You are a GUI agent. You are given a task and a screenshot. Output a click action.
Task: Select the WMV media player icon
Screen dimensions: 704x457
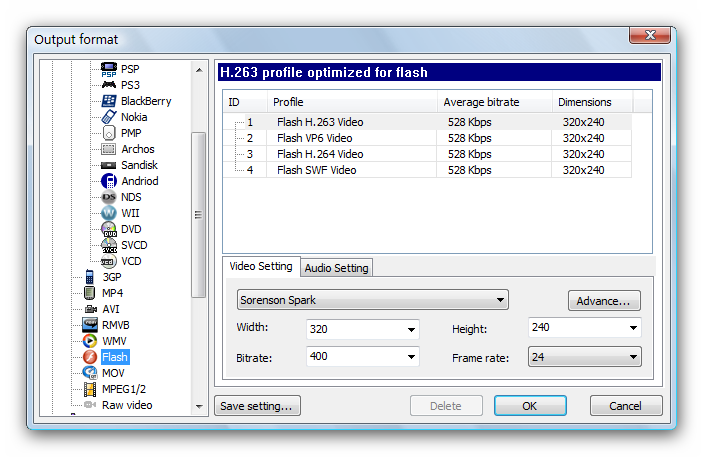[90, 341]
